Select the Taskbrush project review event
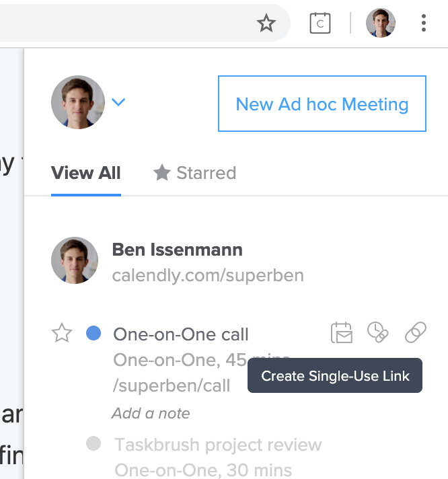 [218, 445]
